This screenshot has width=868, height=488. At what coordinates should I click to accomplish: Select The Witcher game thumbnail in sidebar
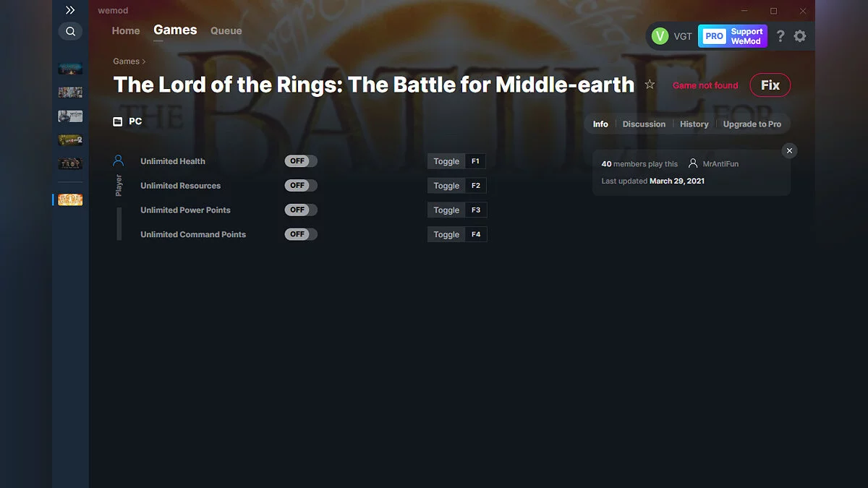pos(70,116)
